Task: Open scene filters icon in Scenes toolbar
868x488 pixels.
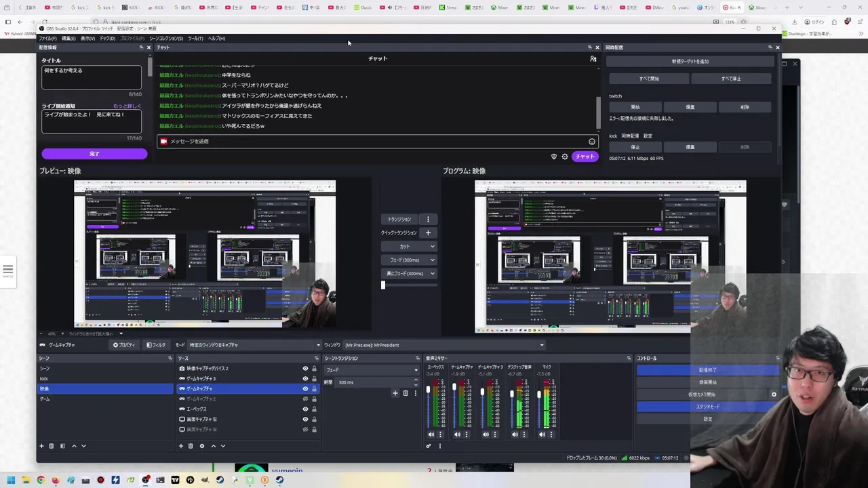Action: coord(62,446)
